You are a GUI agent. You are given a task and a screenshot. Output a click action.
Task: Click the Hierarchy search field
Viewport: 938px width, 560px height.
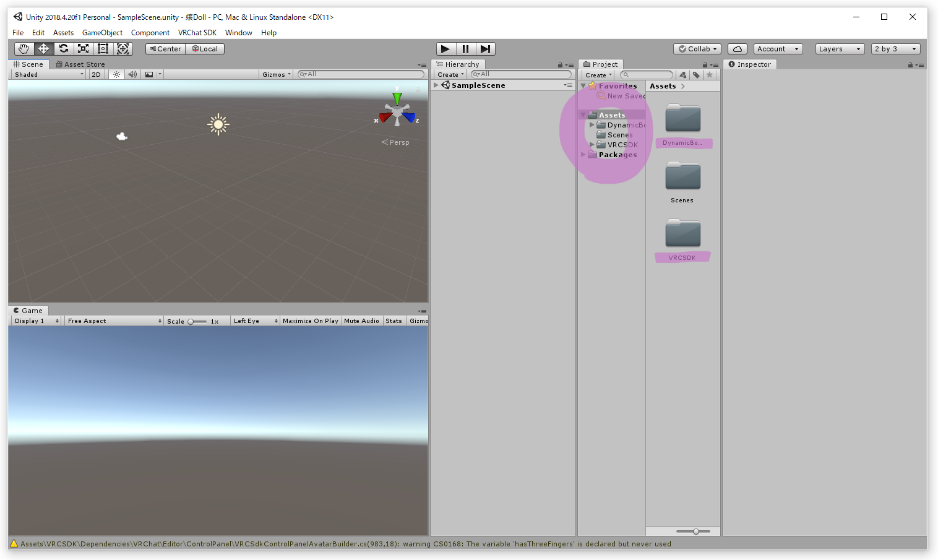(x=521, y=74)
